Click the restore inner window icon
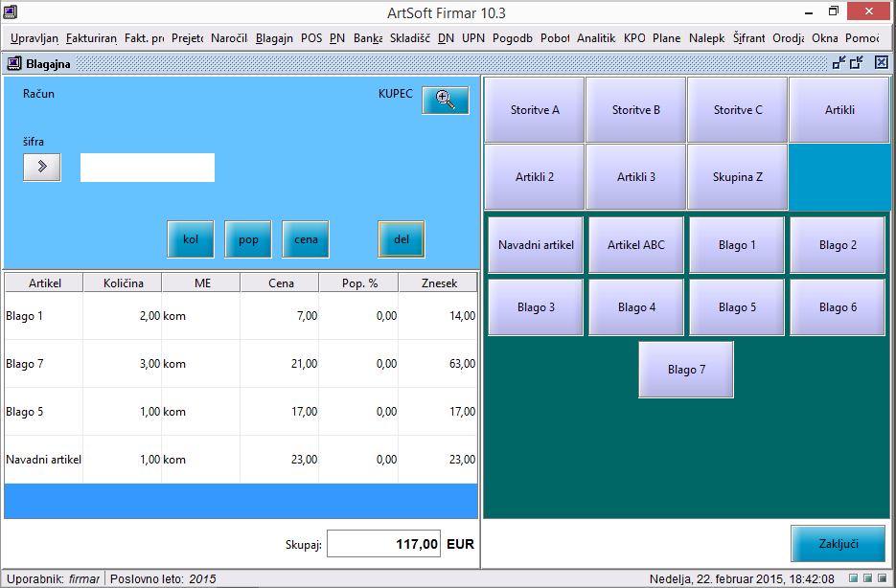 click(839, 63)
